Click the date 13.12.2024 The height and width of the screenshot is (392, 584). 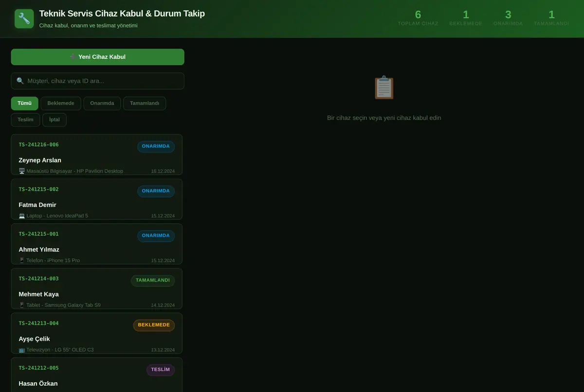(163, 350)
